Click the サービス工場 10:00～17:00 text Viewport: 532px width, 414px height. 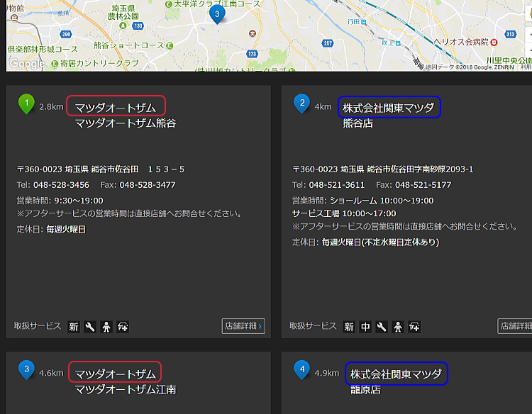point(344,213)
